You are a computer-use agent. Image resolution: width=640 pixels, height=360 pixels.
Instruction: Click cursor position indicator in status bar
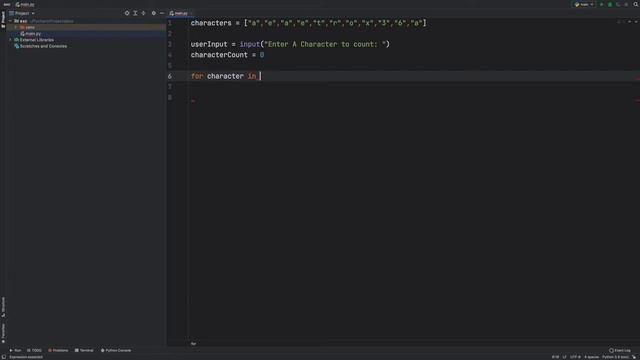tap(555, 357)
